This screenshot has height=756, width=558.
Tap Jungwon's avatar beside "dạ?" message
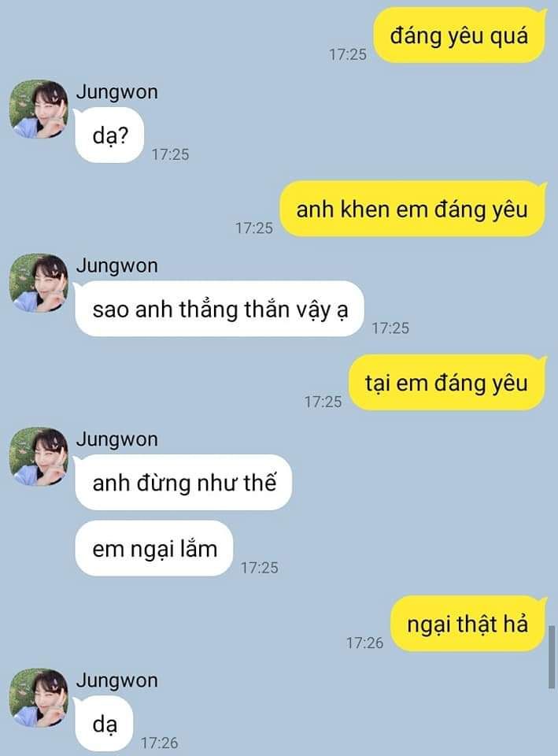[39, 109]
